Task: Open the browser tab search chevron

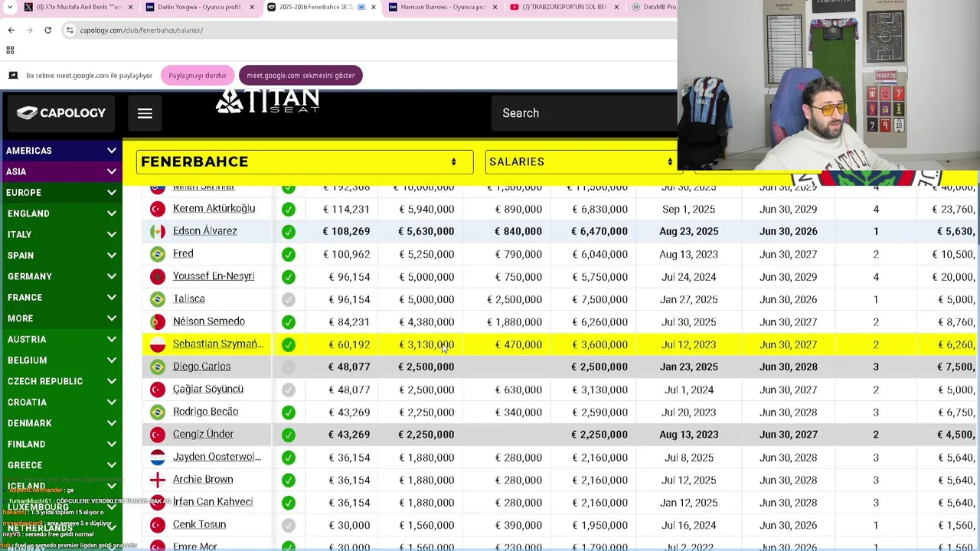Action: [11, 7]
